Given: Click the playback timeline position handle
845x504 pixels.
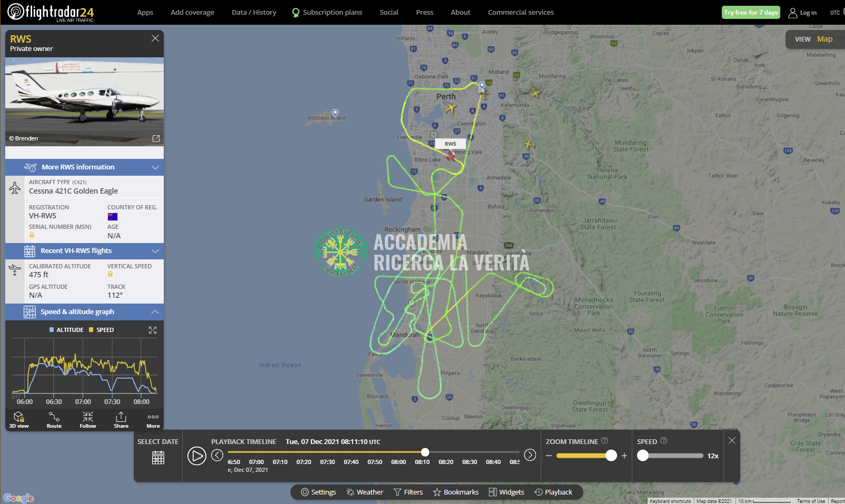Looking at the screenshot, I should point(425,452).
